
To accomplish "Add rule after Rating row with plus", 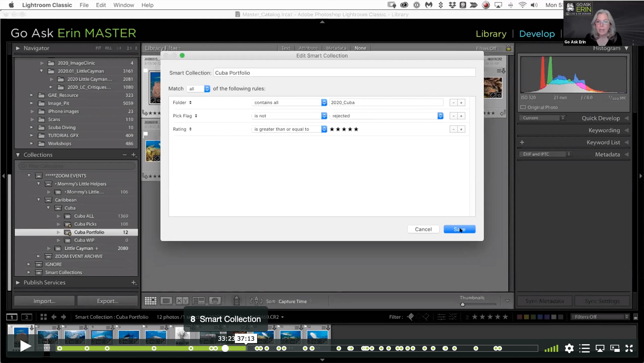I will [x=461, y=129].
